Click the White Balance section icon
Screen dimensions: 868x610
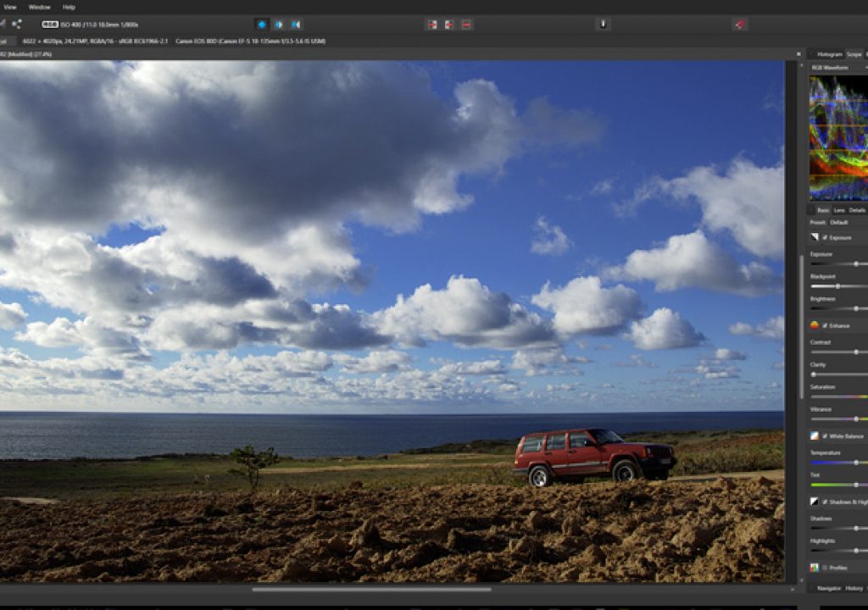(x=815, y=436)
